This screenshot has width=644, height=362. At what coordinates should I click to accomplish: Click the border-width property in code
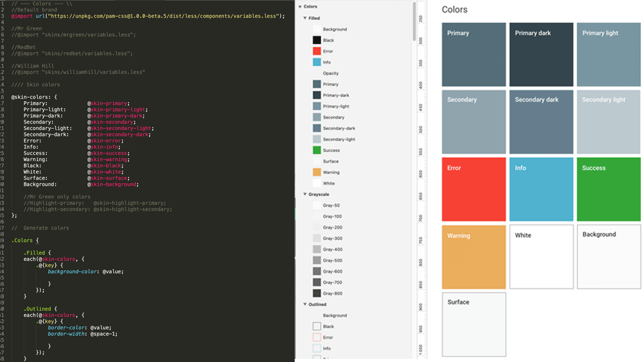66,334
